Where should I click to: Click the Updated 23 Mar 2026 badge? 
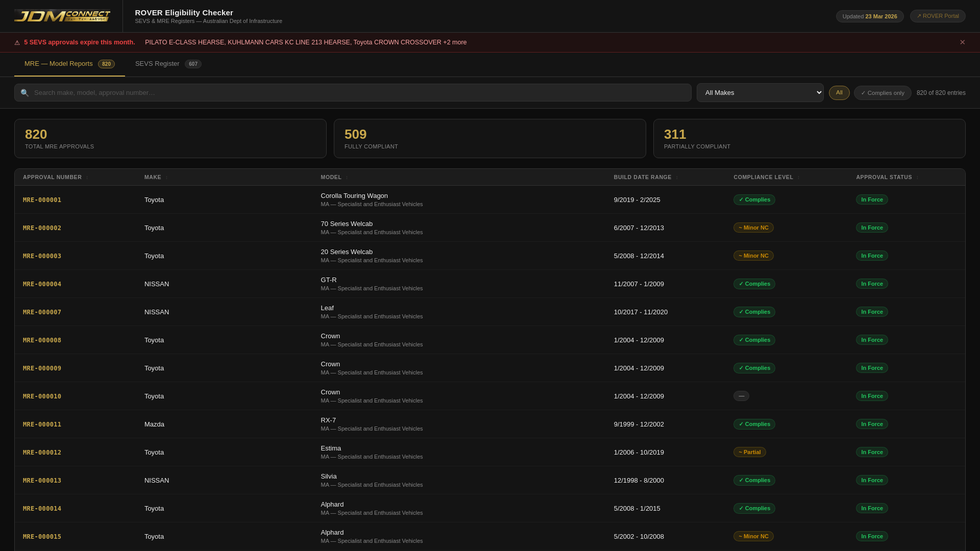(x=870, y=16)
